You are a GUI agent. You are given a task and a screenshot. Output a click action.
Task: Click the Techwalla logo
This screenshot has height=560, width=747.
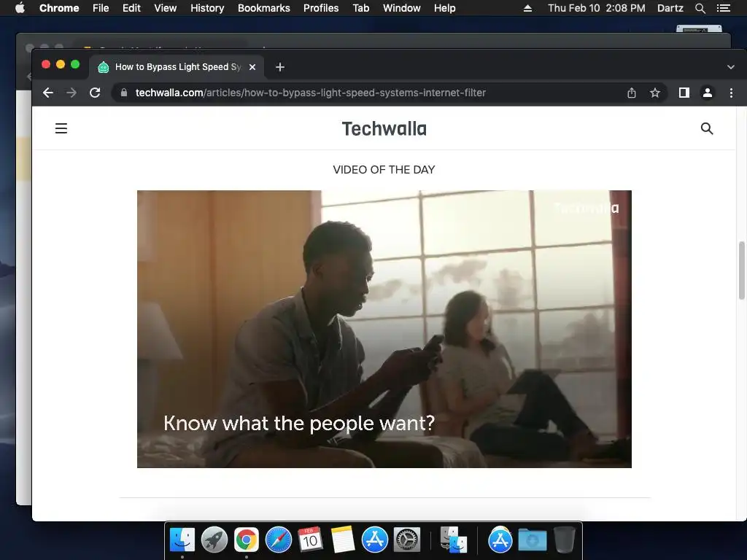pyautogui.click(x=384, y=128)
